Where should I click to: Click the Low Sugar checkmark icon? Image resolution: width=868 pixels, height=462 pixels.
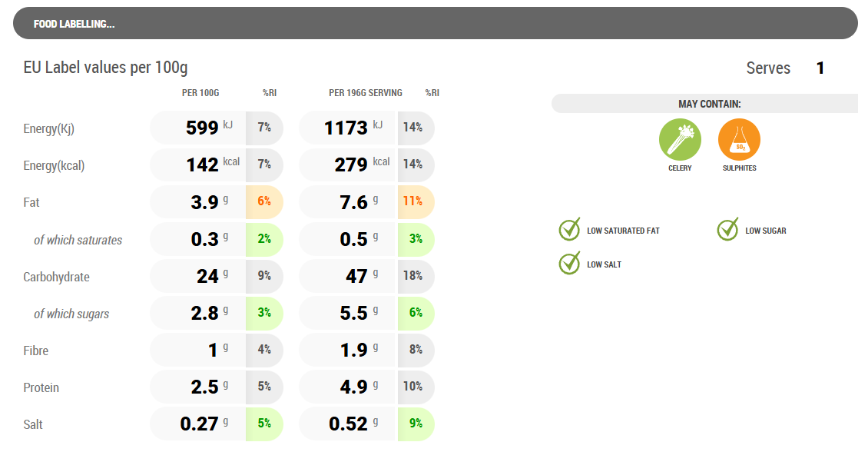[x=727, y=230]
